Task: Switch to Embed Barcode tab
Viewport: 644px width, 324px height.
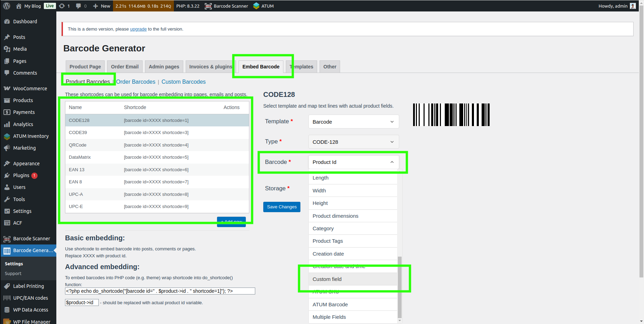Action: [x=261, y=67]
